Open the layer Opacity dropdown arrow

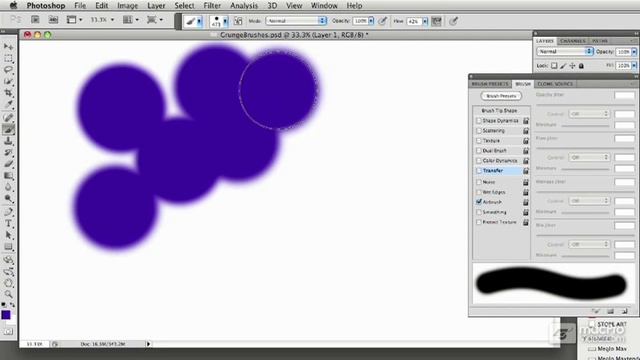click(634, 52)
